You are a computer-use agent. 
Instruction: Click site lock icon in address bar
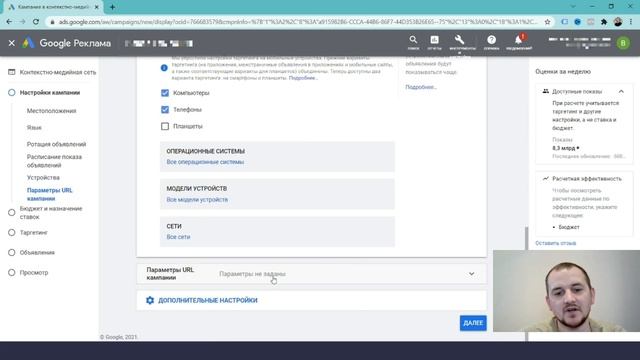pos(52,22)
